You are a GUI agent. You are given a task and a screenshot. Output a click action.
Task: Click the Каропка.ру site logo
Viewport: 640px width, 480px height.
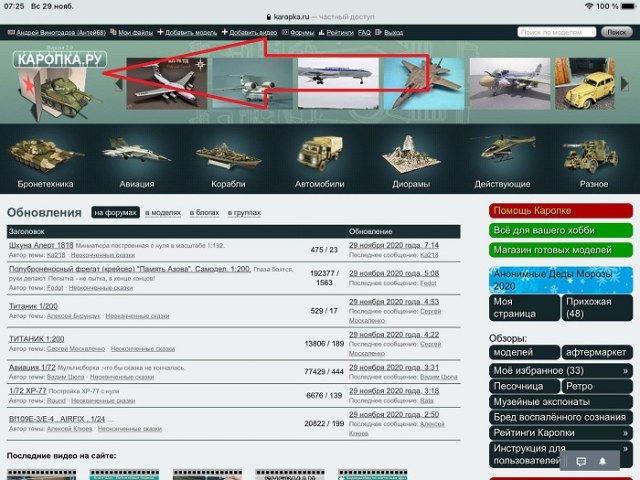click(60, 59)
